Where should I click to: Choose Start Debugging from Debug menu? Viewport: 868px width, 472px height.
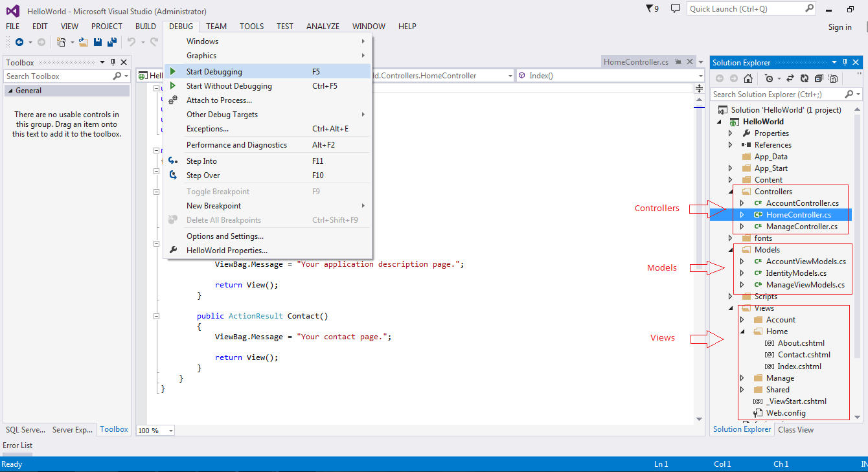(x=268, y=72)
